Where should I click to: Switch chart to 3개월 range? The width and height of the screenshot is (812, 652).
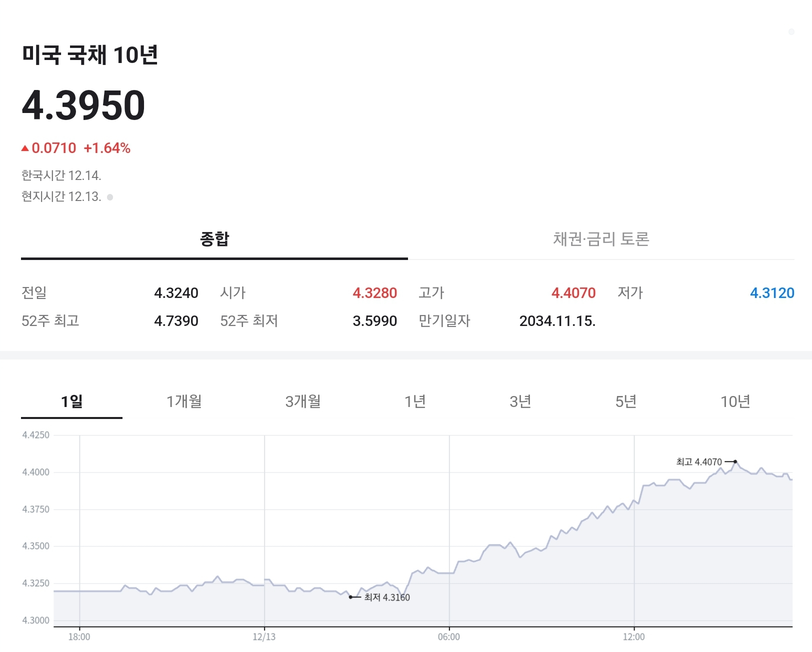coord(303,401)
